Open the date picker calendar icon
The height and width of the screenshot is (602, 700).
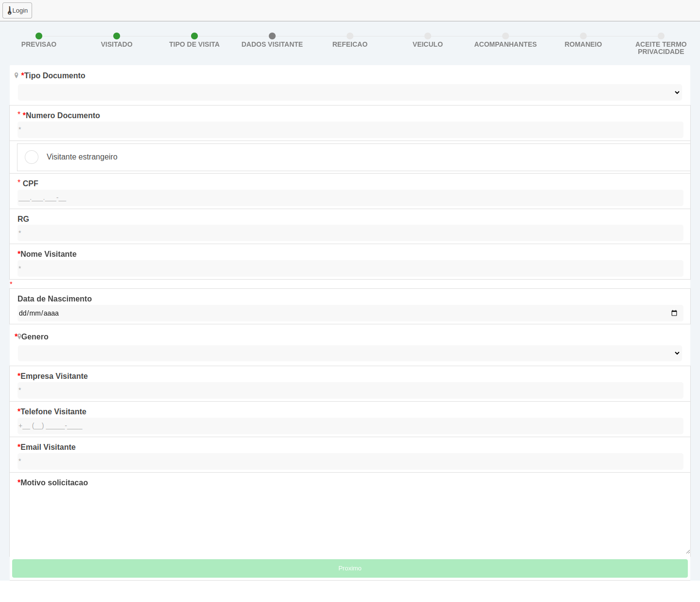674,313
